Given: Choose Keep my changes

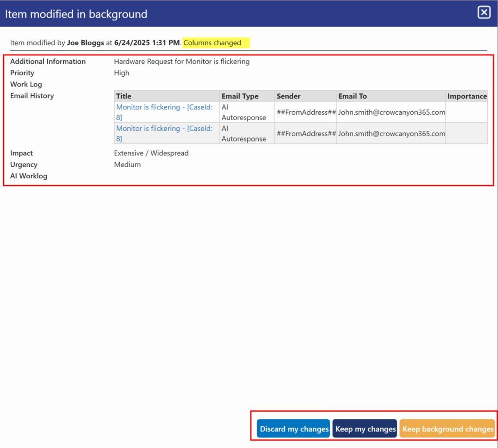Looking at the screenshot, I should pos(365,429).
